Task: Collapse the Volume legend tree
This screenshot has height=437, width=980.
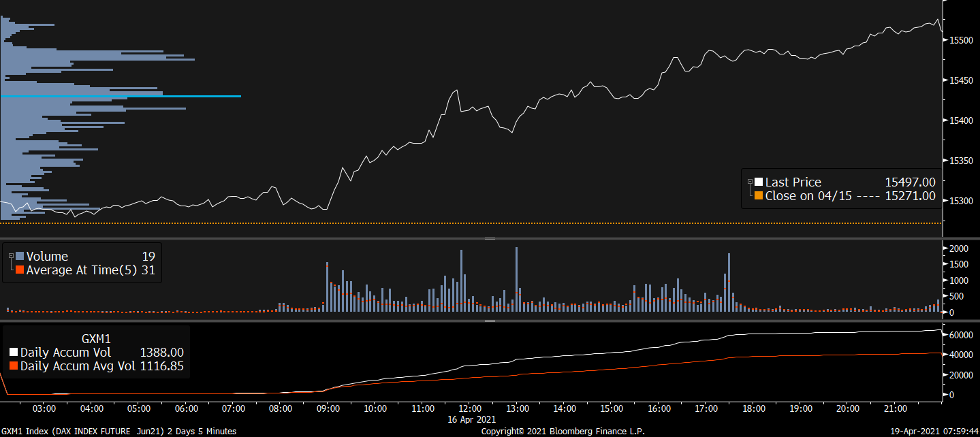Action: pyautogui.click(x=11, y=256)
